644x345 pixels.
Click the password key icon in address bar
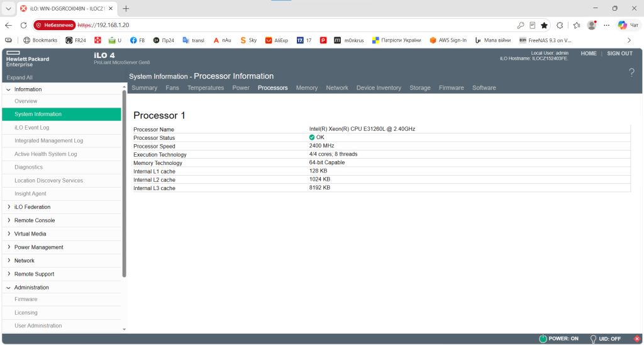(x=520, y=25)
